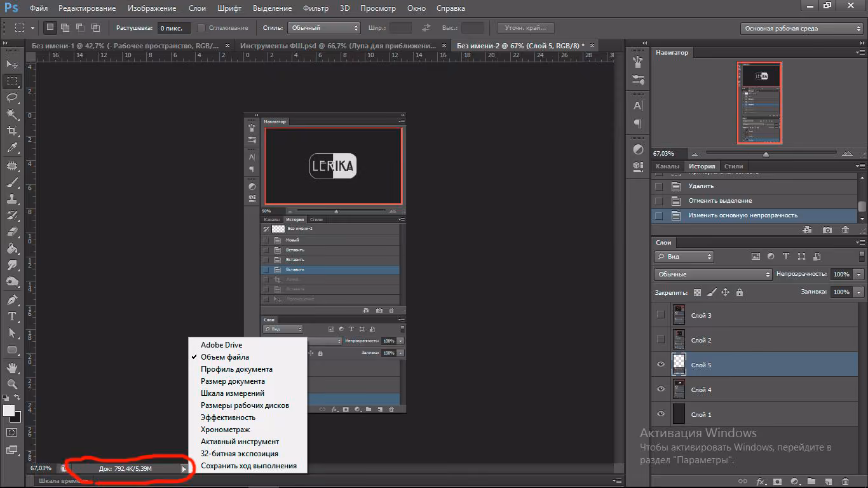Toggle lock transparent pixels in Layers
This screenshot has height=488, width=868.
tap(697, 292)
